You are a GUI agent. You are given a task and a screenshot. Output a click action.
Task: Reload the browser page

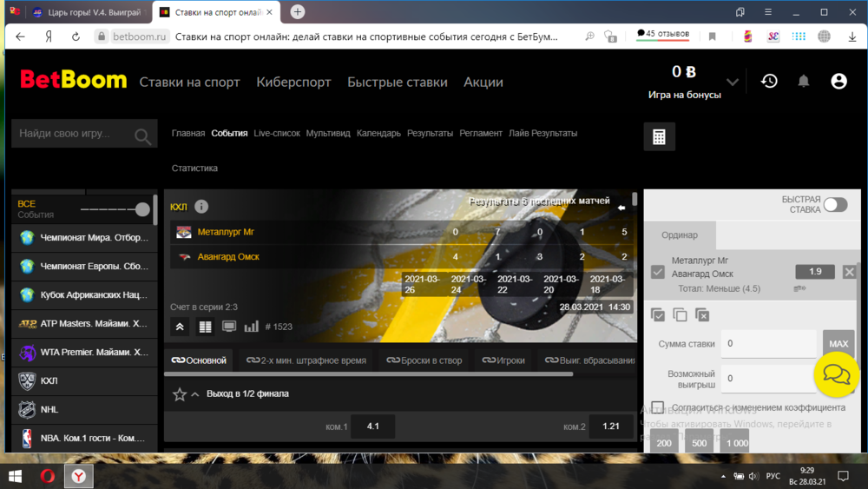click(76, 36)
